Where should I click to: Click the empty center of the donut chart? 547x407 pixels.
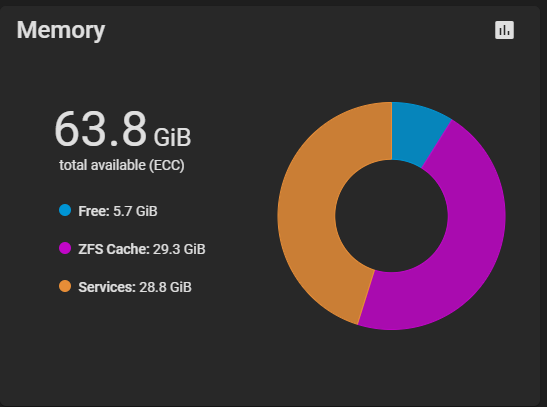[x=391, y=216]
